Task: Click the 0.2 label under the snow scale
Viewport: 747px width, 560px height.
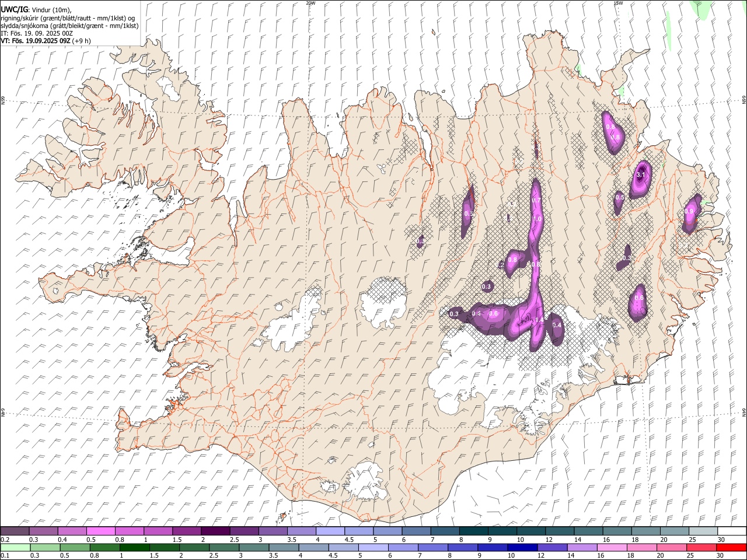Action: (5, 540)
